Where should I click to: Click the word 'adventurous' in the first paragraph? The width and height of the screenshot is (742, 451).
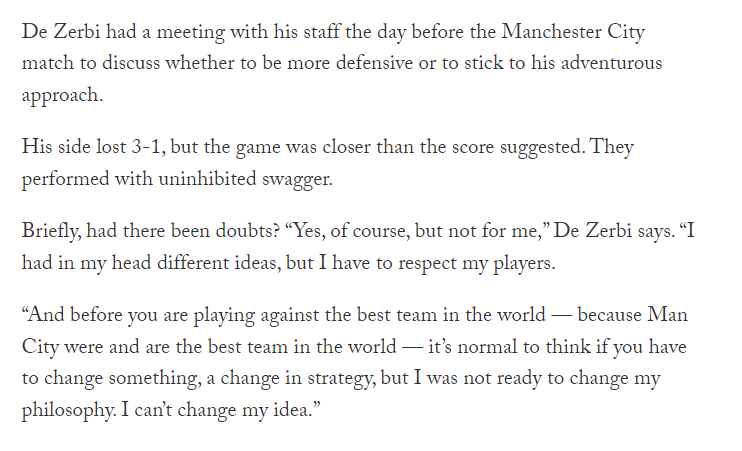611,63
